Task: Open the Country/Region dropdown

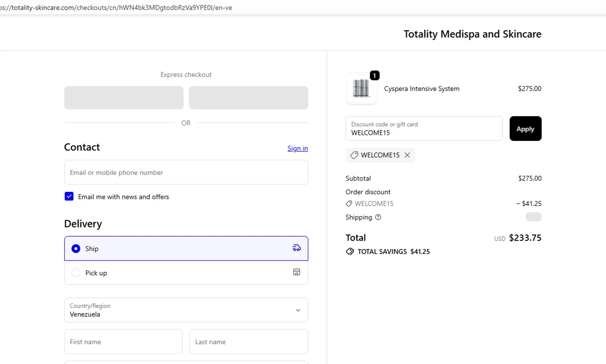Action: point(186,310)
